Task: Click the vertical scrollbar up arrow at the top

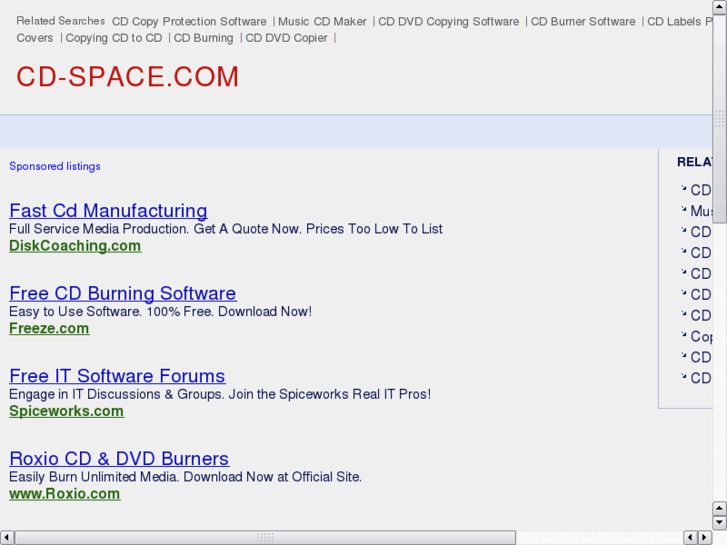Action: [x=719, y=6]
